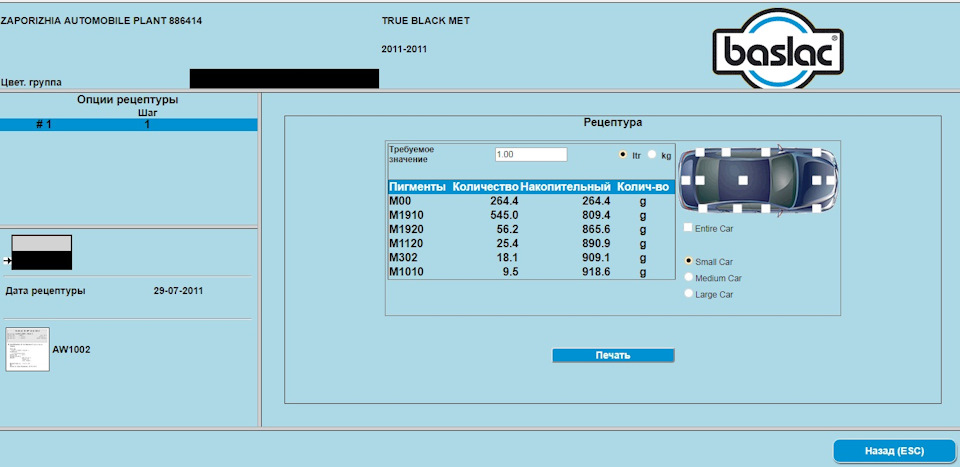Click the grey color swatch preview
This screenshot has height=467, width=960.
pos(42,244)
